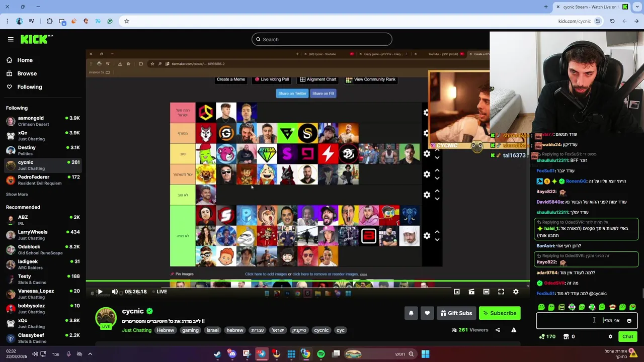
Task: Toggle notifications bell for cycnic
Action: point(411,313)
